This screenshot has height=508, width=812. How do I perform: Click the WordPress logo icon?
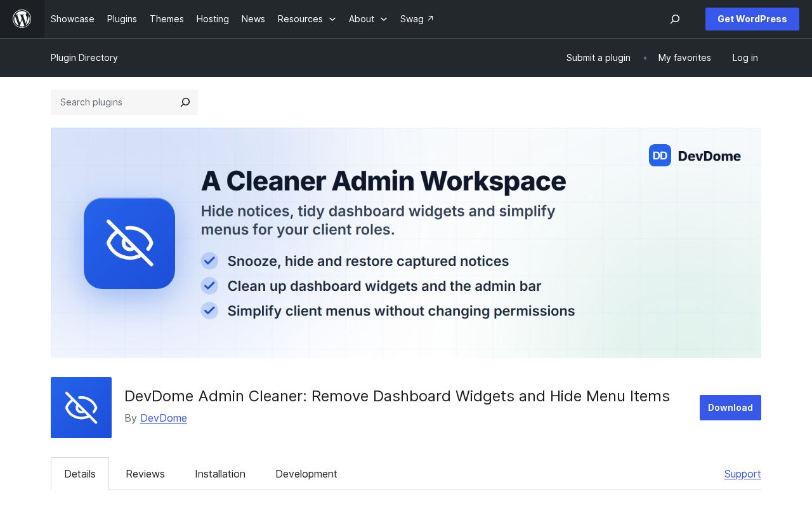pos(22,19)
